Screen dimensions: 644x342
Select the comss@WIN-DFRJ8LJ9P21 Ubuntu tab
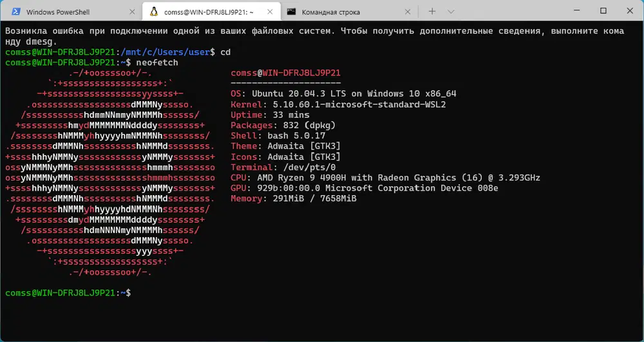pos(211,12)
